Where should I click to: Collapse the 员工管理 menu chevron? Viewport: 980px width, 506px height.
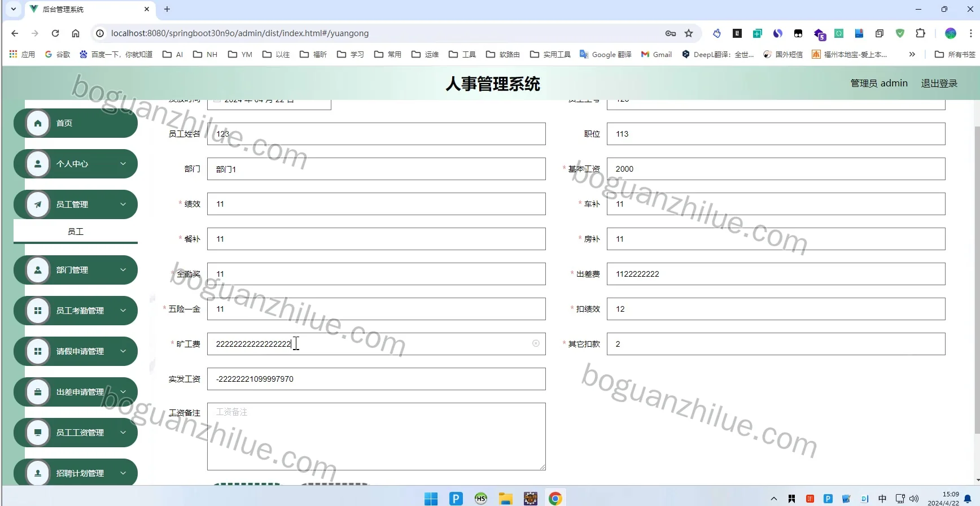click(x=123, y=204)
